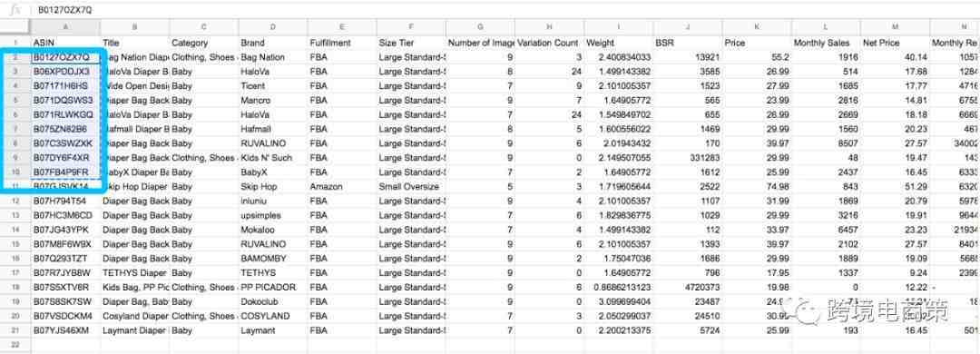
Task: Select the TETHYS brand cell
Action: 273,272
